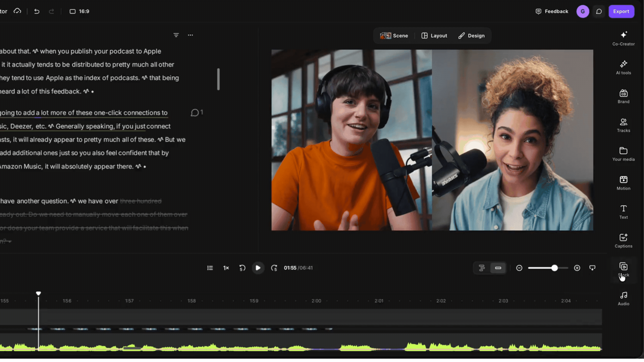Click the text "heard a lot of this feedback."
644x362 pixels.
point(41,91)
